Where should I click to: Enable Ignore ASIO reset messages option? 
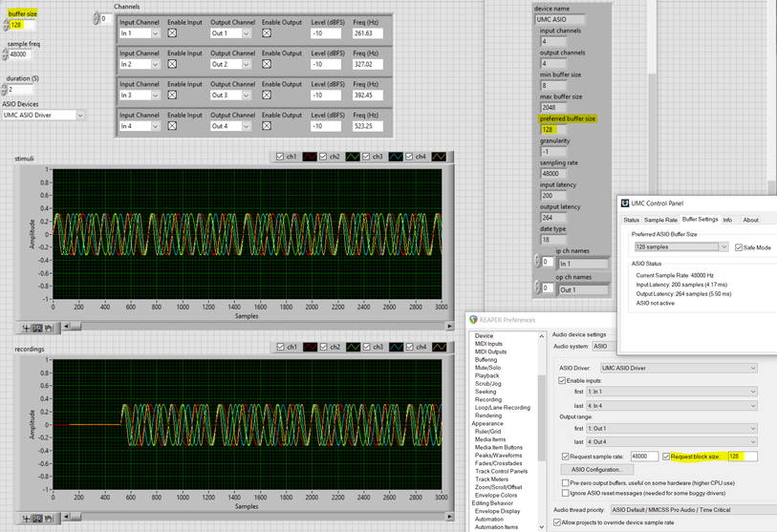tap(565, 493)
